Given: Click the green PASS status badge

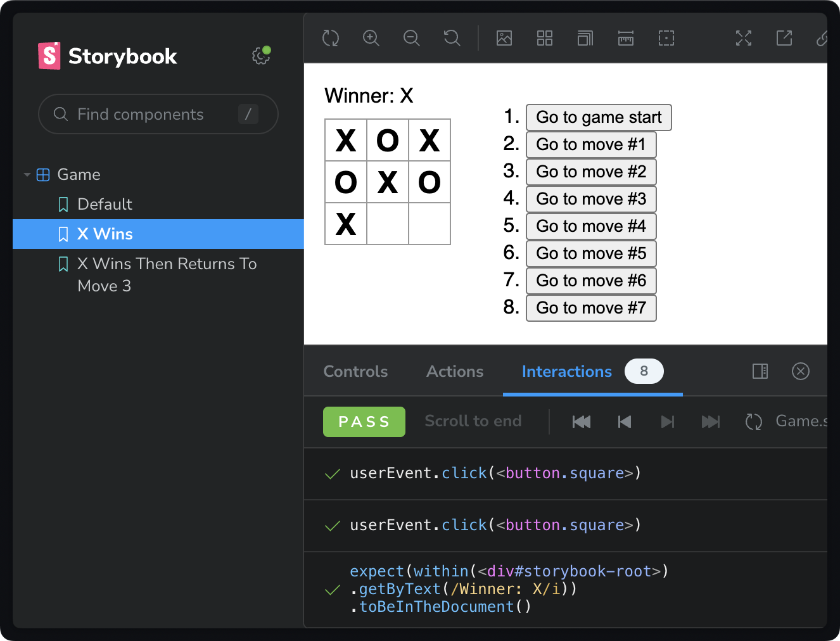Looking at the screenshot, I should (x=364, y=421).
